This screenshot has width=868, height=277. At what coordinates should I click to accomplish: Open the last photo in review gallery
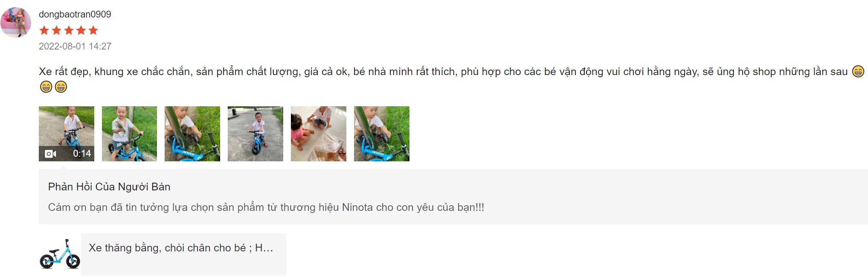pyautogui.click(x=382, y=134)
